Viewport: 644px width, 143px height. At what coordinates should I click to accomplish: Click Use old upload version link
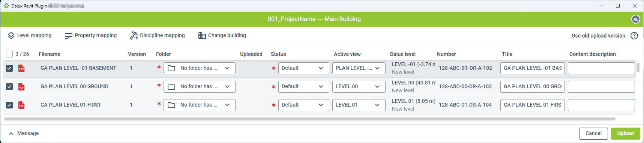598,36
